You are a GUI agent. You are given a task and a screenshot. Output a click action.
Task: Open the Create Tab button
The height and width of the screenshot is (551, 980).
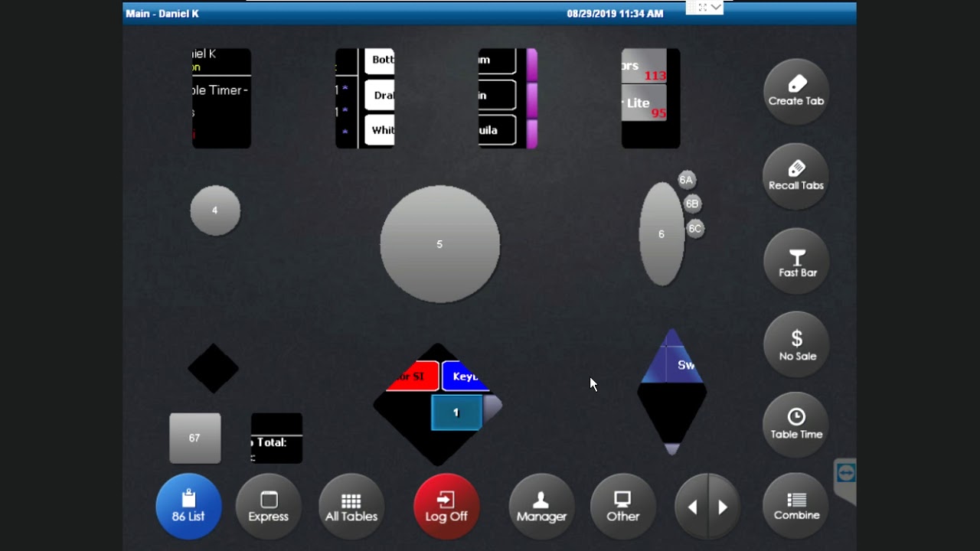click(796, 91)
